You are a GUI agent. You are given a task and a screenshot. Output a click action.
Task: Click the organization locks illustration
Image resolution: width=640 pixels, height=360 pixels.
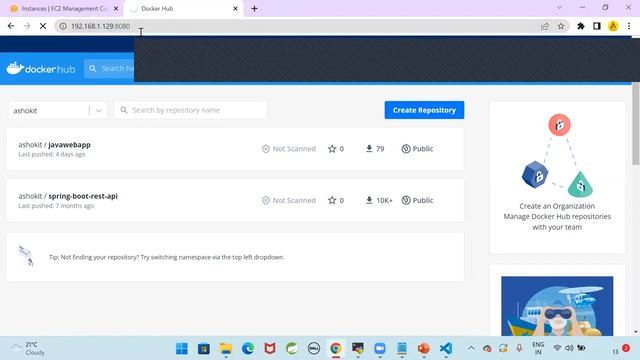(558, 156)
